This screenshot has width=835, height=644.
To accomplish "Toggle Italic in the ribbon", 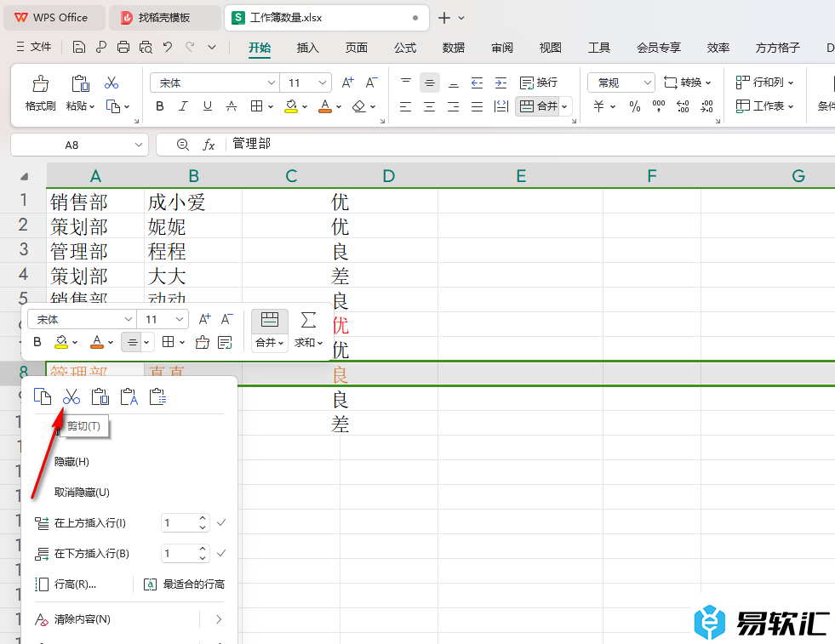I will click(x=183, y=106).
